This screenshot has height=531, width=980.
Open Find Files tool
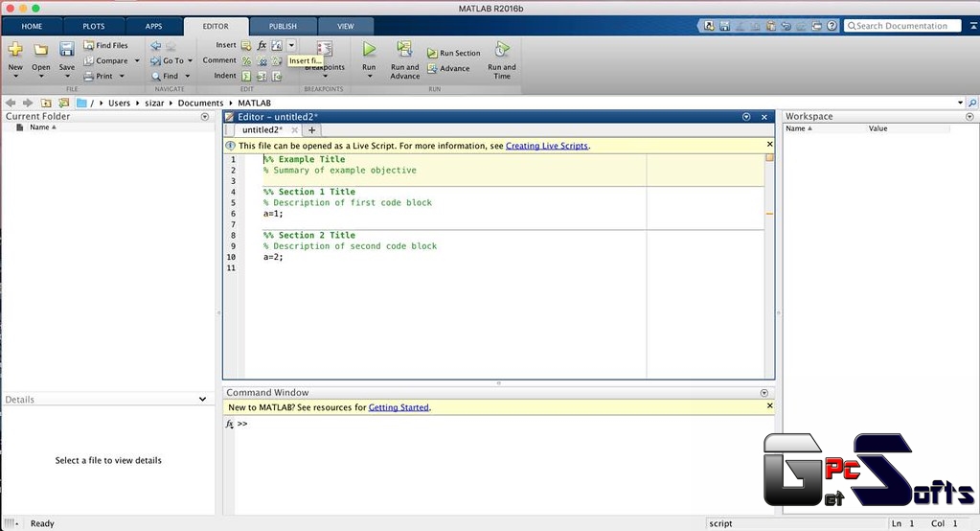(x=105, y=45)
